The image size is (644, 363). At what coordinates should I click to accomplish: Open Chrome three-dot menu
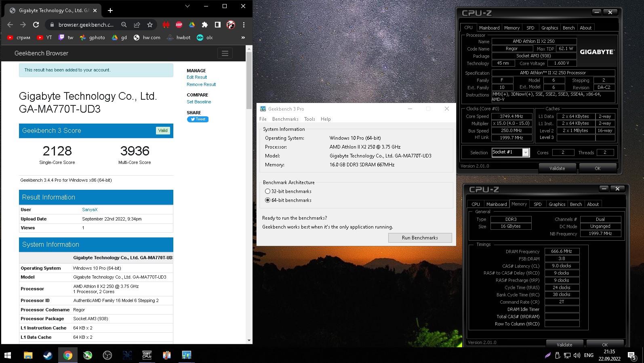(x=244, y=25)
